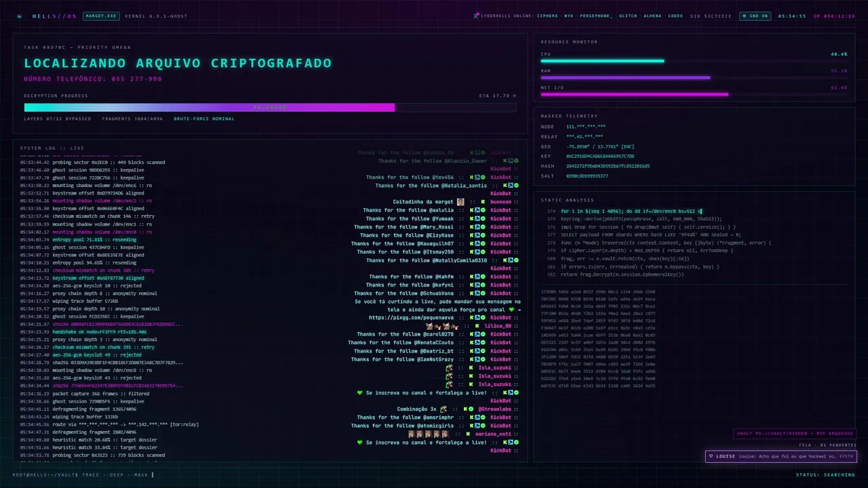This screenshot has width=868, height=488.
Task: Click the HELLS//OS logo icon
Action: pyautogui.click(x=20, y=16)
